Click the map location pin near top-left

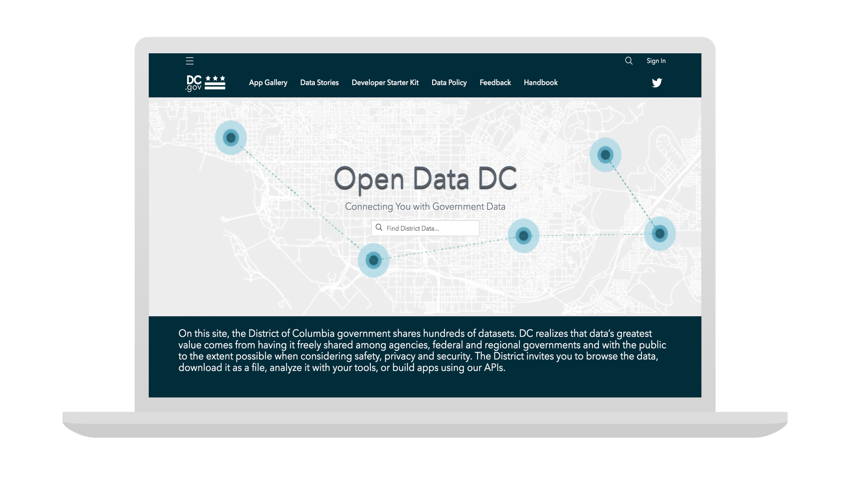230,137
